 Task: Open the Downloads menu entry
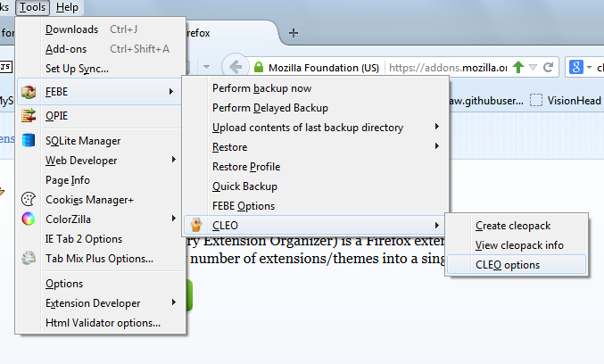click(72, 29)
